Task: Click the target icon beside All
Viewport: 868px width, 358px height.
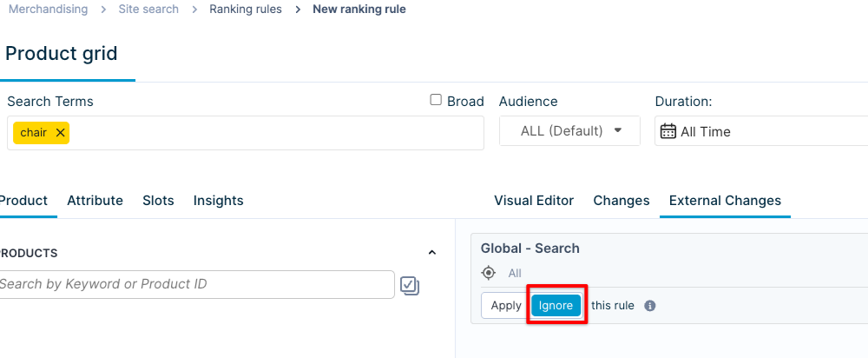Action: (x=488, y=273)
